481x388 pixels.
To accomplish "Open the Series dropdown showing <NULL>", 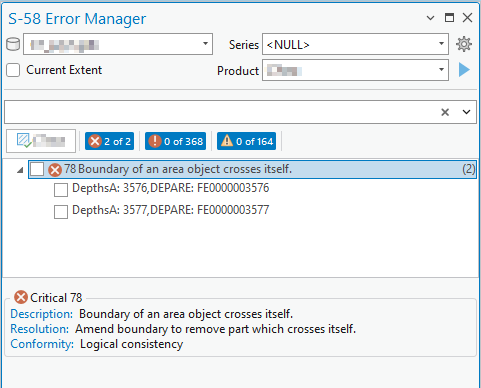I will (441, 44).
